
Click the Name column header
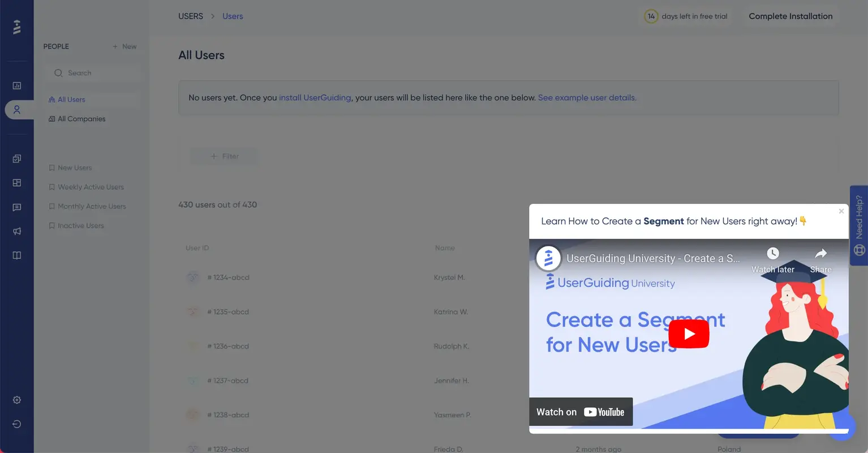(445, 248)
